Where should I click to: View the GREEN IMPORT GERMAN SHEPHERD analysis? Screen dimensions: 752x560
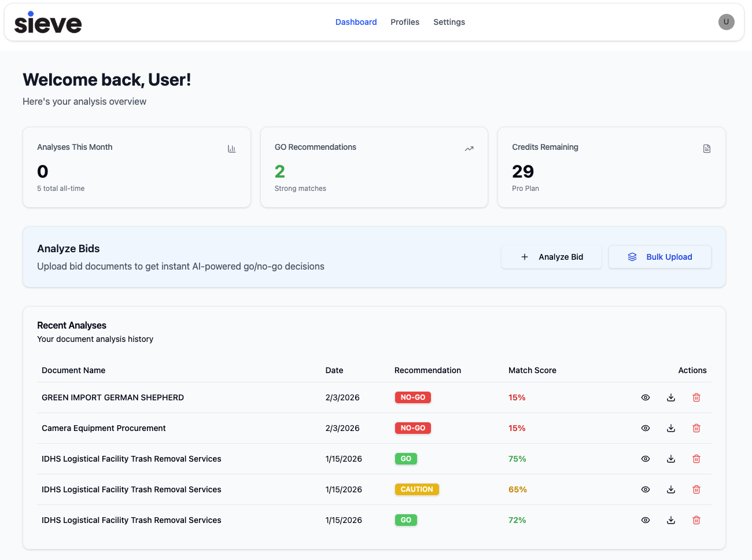point(646,397)
